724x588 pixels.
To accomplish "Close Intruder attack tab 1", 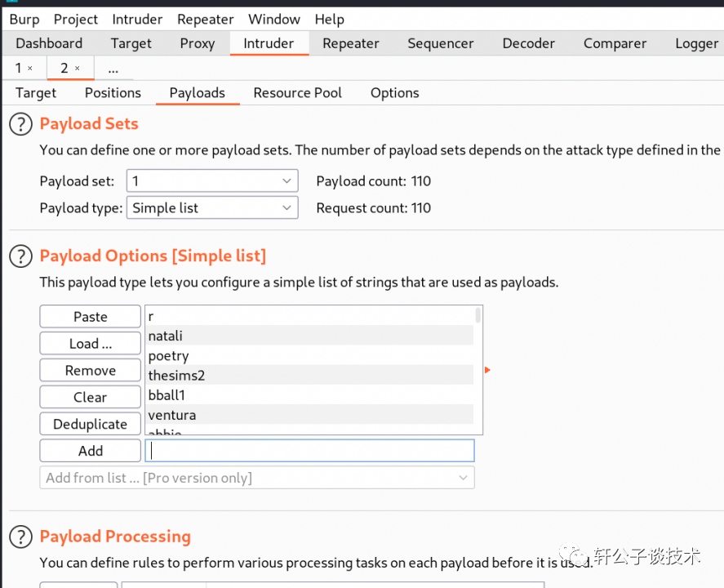I will [30, 69].
